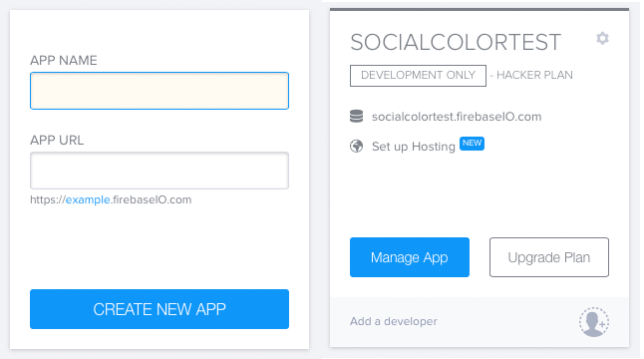Select the Set up Hosting link
644x359 pixels.
[x=413, y=147]
